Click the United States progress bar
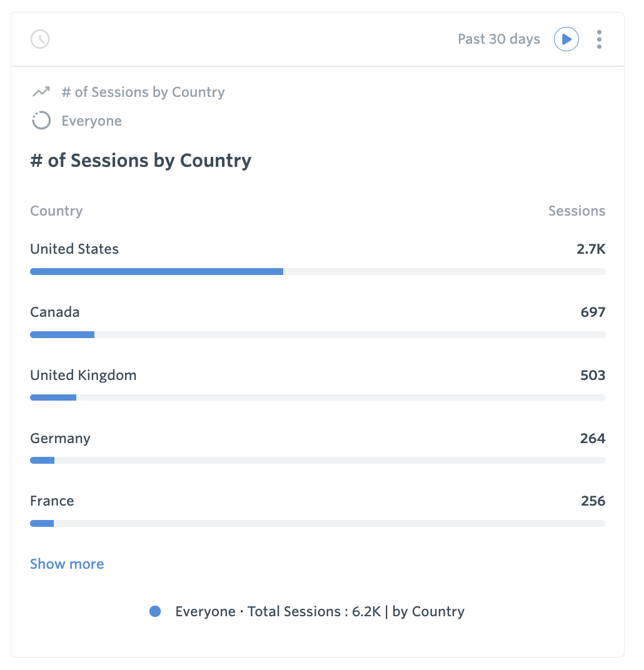 (x=156, y=271)
